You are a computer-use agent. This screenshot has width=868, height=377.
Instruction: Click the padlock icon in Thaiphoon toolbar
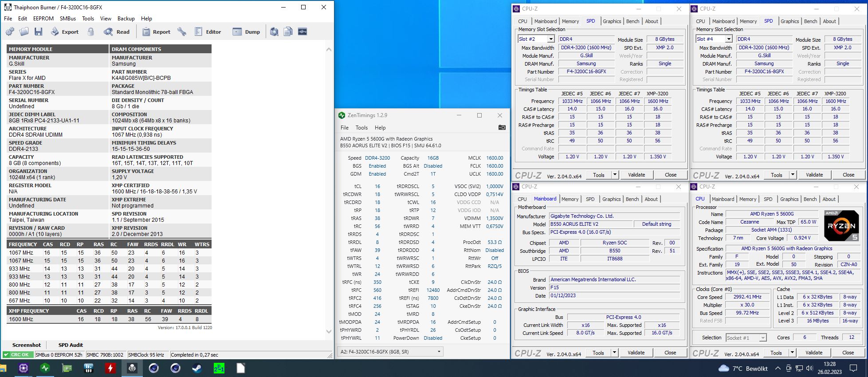pyautogui.click(x=91, y=31)
